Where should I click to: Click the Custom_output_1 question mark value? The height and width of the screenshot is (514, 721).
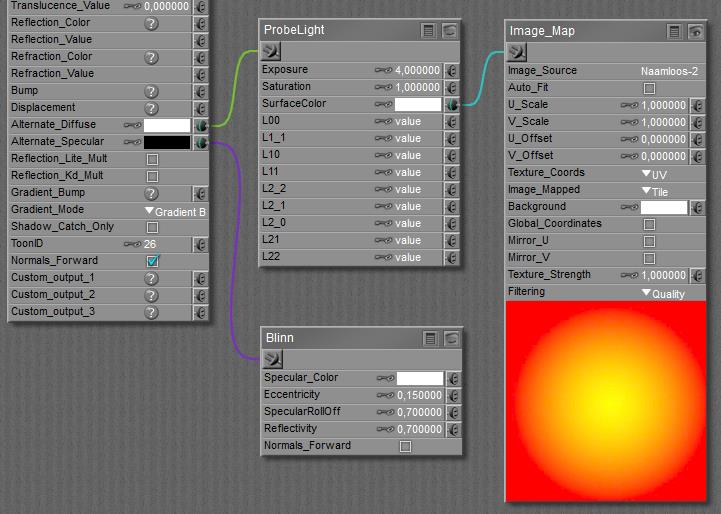(x=151, y=279)
